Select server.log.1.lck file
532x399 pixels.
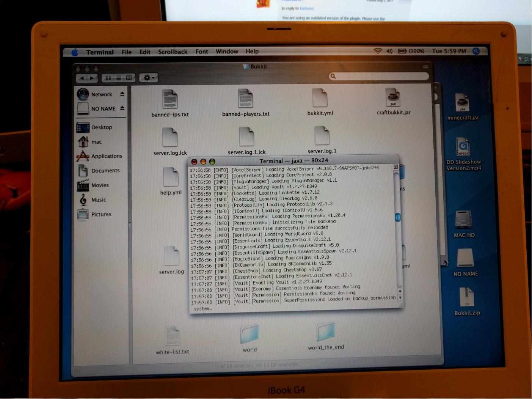246,141
